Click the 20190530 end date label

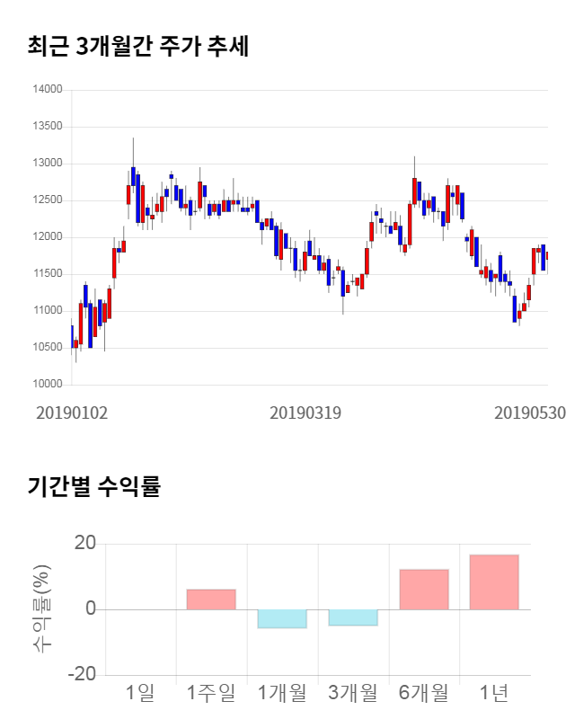tap(530, 413)
